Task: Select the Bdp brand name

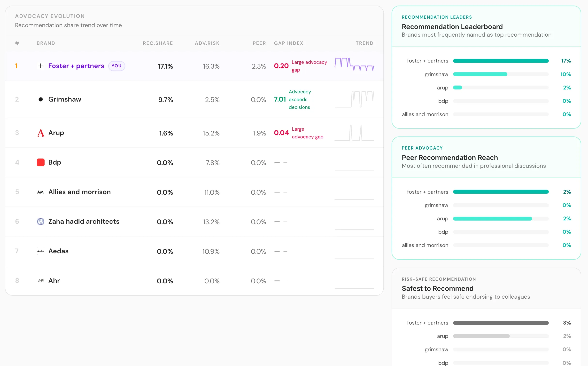Action: [55, 162]
